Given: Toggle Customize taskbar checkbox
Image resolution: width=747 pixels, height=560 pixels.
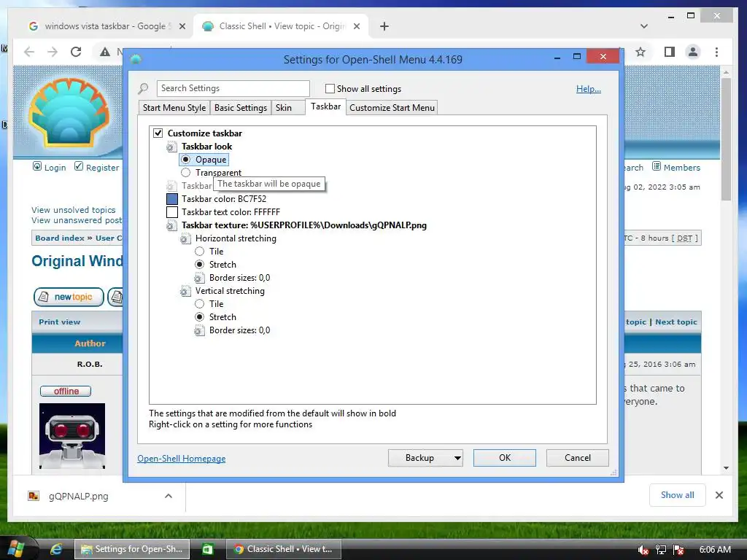Looking at the screenshot, I should point(158,133).
